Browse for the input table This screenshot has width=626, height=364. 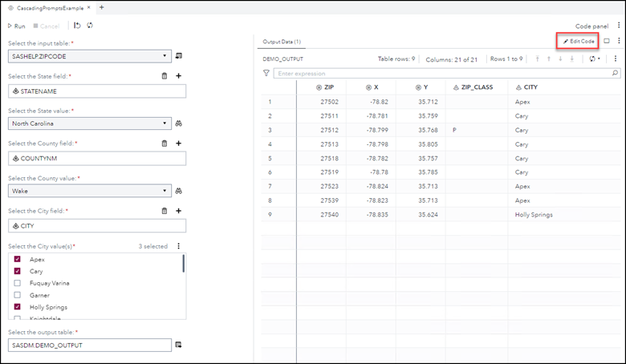click(x=178, y=56)
